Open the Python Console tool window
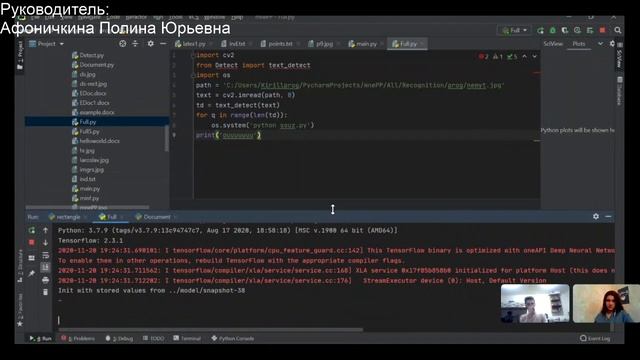This screenshot has height=360, width=640. click(x=233, y=338)
